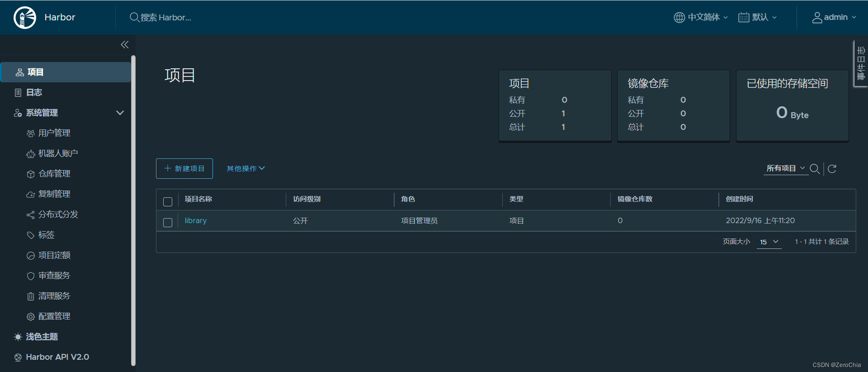Sort by 镜像仓库数 column header
Viewport: 868px width, 372px height.
click(x=635, y=199)
